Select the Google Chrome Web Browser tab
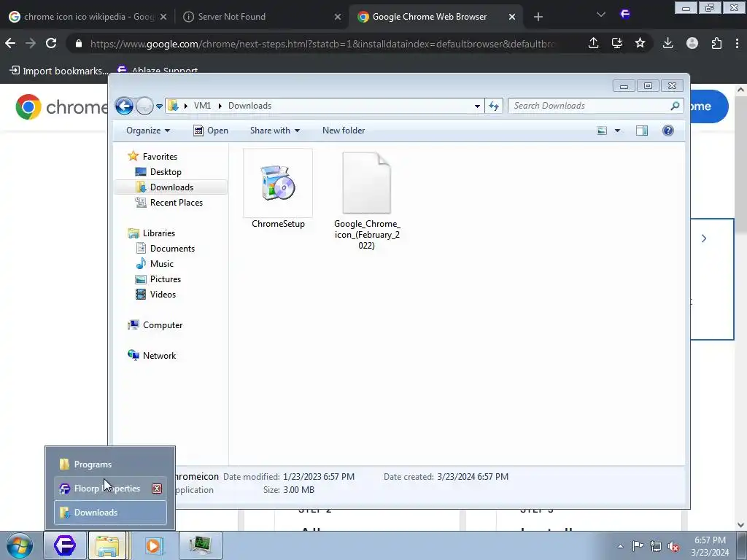Viewport: 747px width, 560px height. [x=436, y=17]
